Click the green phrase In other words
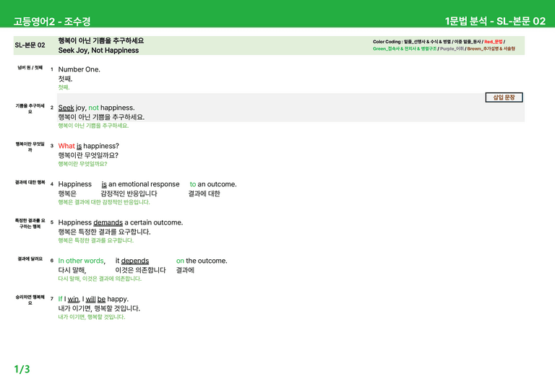This screenshot has height=392, width=555. point(81,261)
